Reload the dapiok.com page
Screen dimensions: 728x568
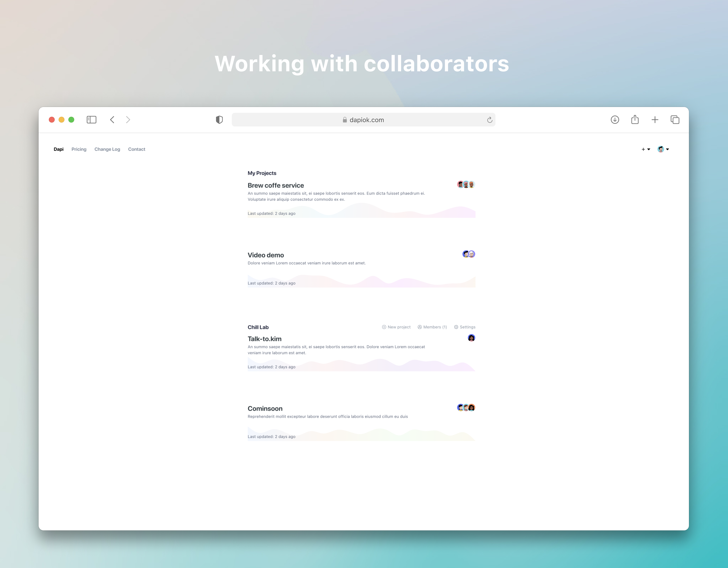tap(489, 120)
